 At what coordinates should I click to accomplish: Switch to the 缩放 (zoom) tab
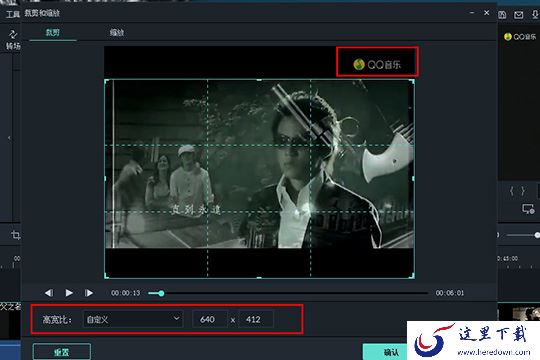pyautogui.click(x=117, y=33)
